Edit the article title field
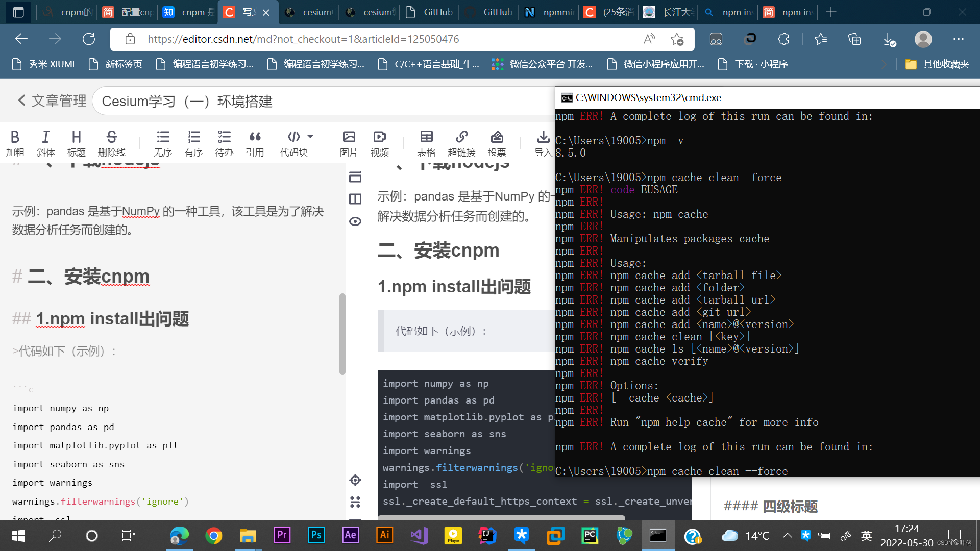 point(325,101)
